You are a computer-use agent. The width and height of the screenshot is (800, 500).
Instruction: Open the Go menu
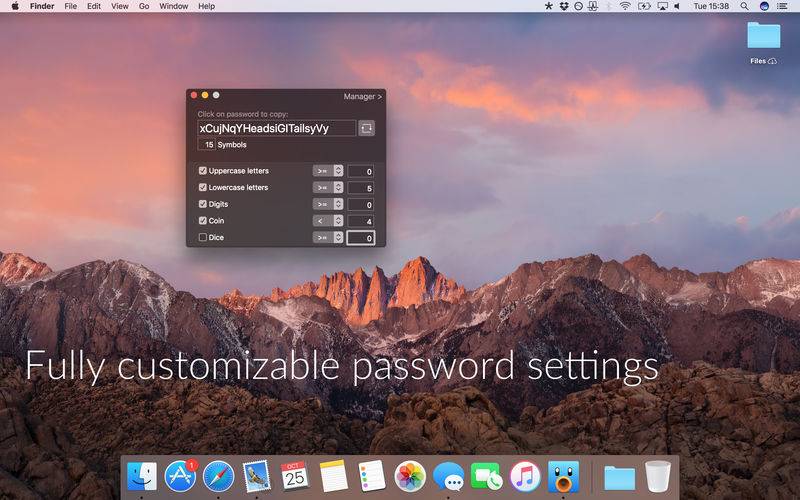point(144,6)
